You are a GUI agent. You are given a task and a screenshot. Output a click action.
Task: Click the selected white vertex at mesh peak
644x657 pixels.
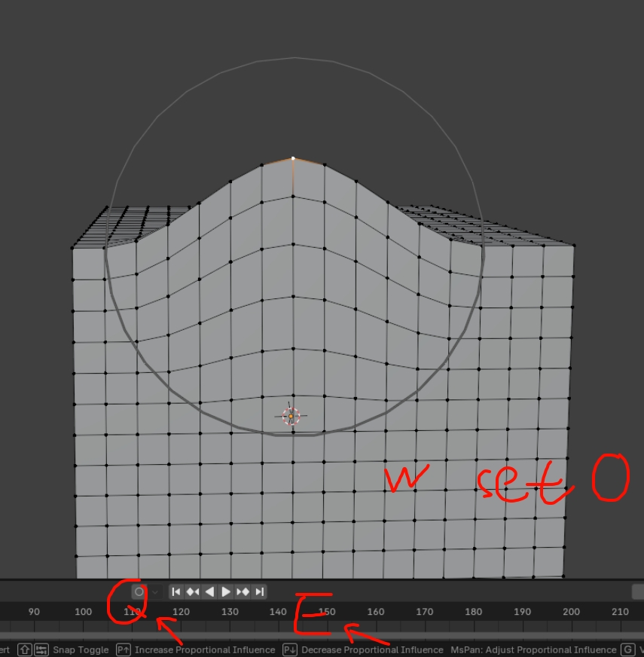tap(293, 158)
